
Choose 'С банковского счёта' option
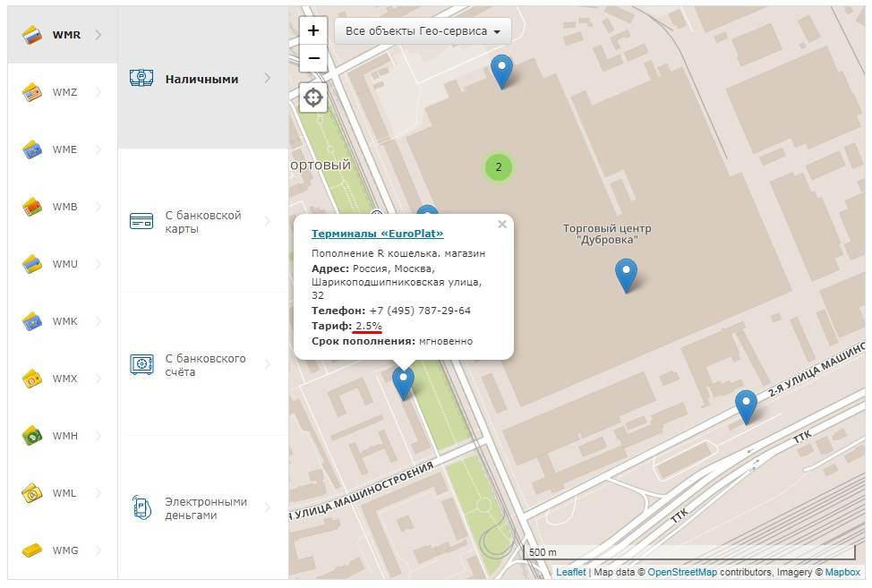204,365
